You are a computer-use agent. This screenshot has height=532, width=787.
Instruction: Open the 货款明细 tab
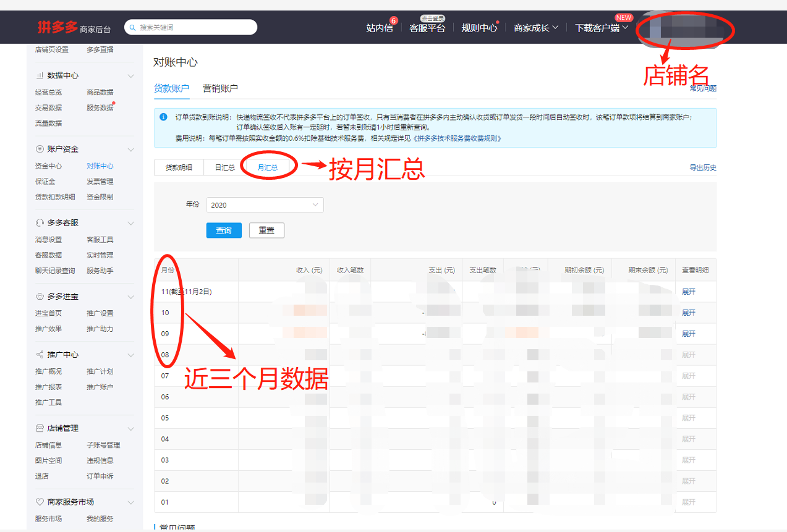click(x=178, y=167)
